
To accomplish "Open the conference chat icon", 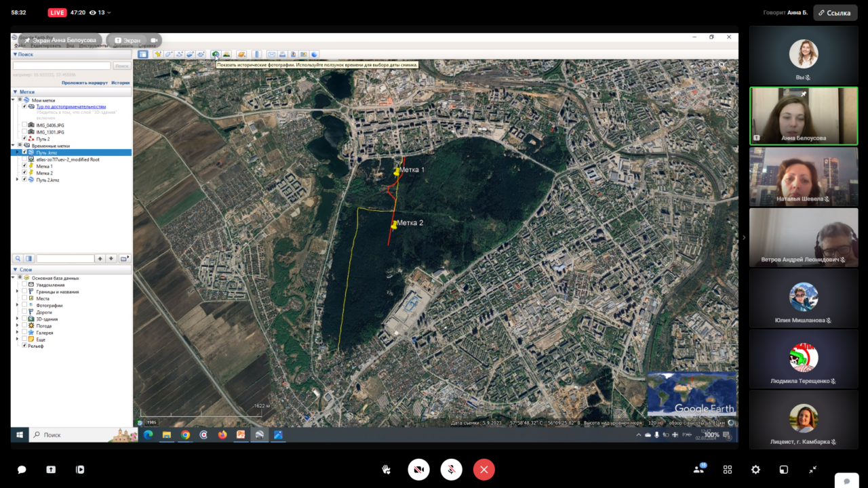I will [22, 469].
